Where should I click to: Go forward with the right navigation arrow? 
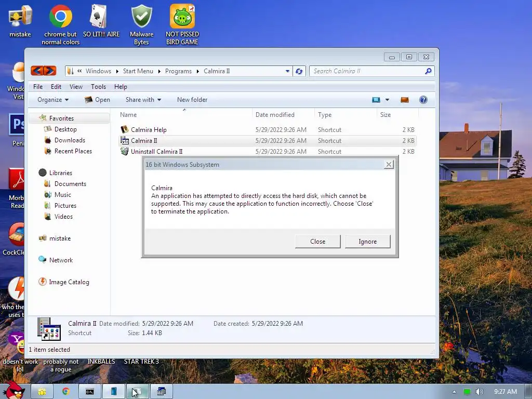[x=49, y=71]
